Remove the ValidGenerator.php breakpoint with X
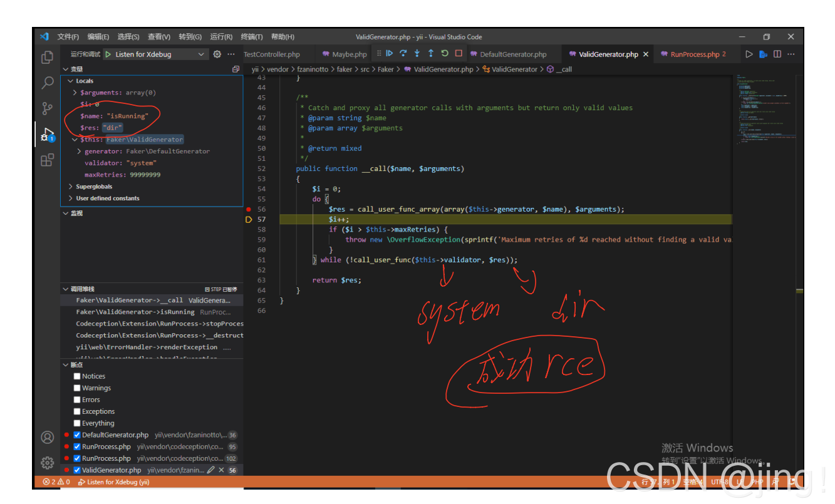Screen dimensions: 835x504 tap(221, 470)
